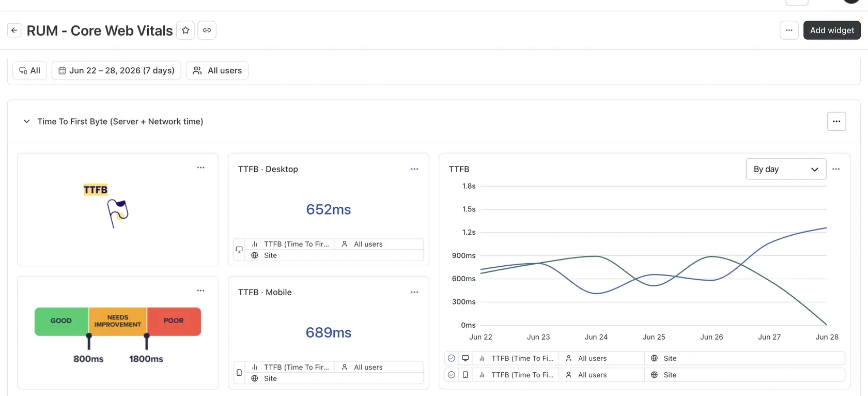Click the phone icon in Mobile widget
This screenshot has width=868, height=396.
[x=239, y=373]
